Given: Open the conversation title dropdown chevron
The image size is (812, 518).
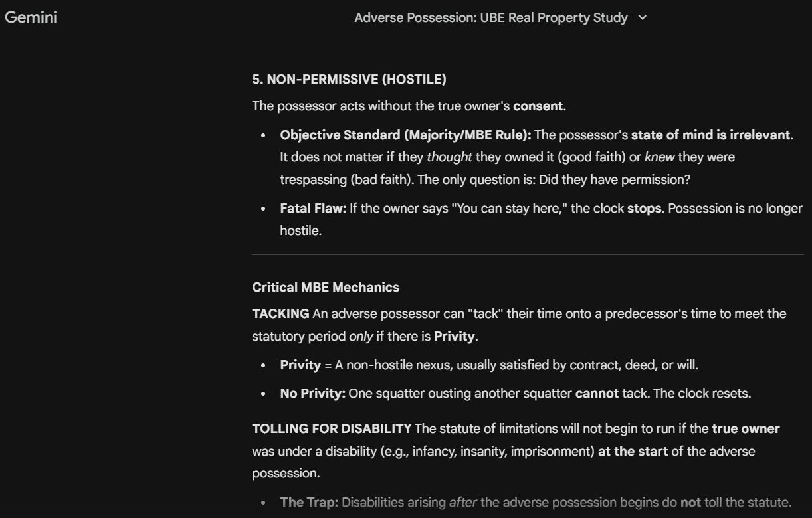Looking at the screenshot, I should pyautogui.click(x=642, y=18).
